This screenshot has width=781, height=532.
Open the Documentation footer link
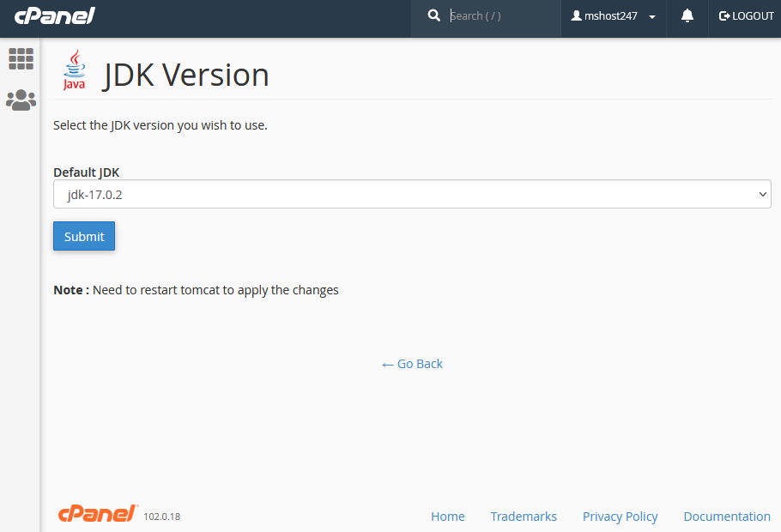(727, 517)
